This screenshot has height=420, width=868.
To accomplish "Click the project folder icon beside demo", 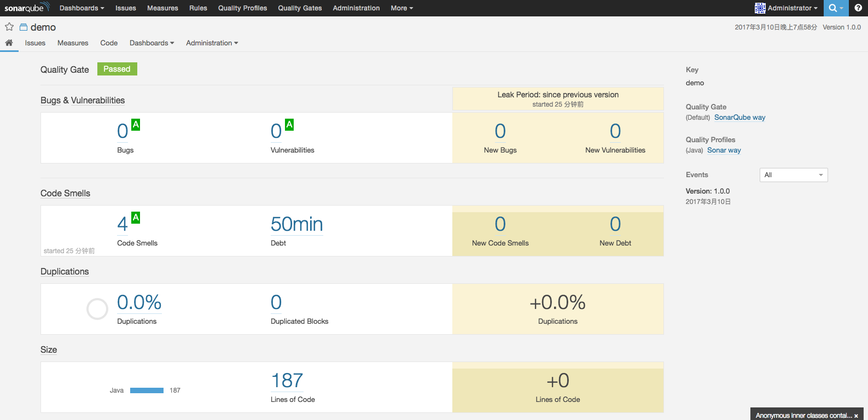I will coord(24,27).
